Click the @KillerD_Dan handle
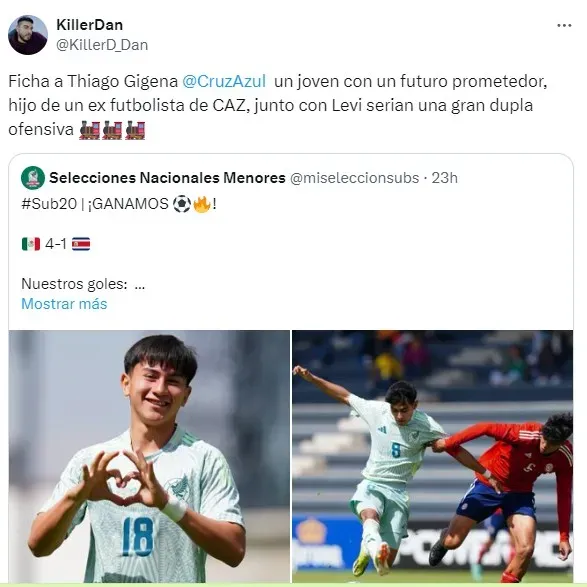The height and width of the screenshot is (587, 587). pos(102,45)
